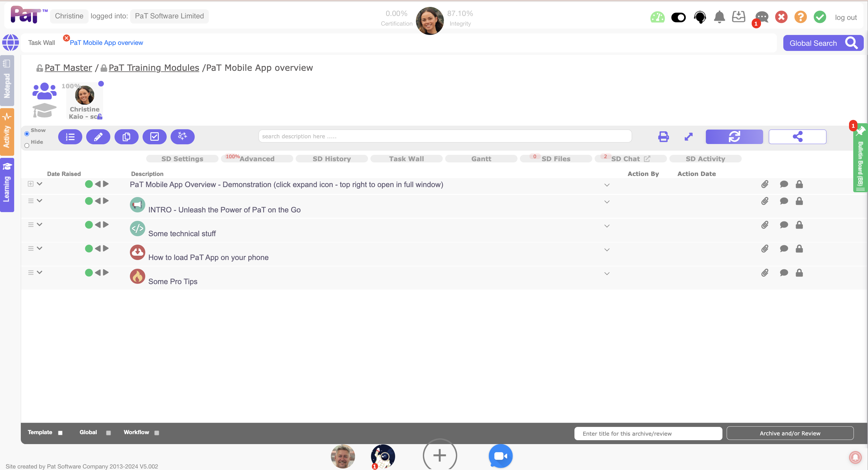Image resolution: width=868 pixels, height=470 pixels.
Task: Toggle the black dark-mode switch
Action: [x=678, y=17]
